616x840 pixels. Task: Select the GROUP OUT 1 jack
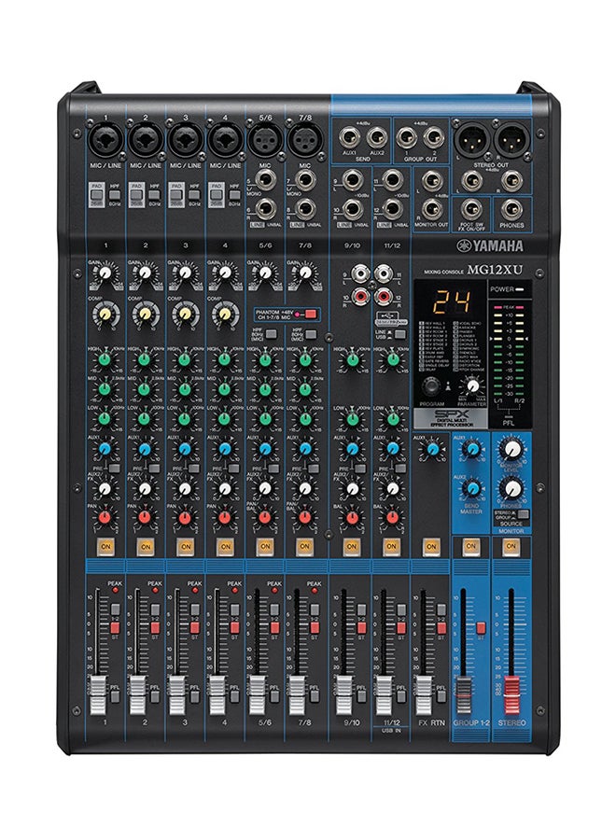click(407, 138)
